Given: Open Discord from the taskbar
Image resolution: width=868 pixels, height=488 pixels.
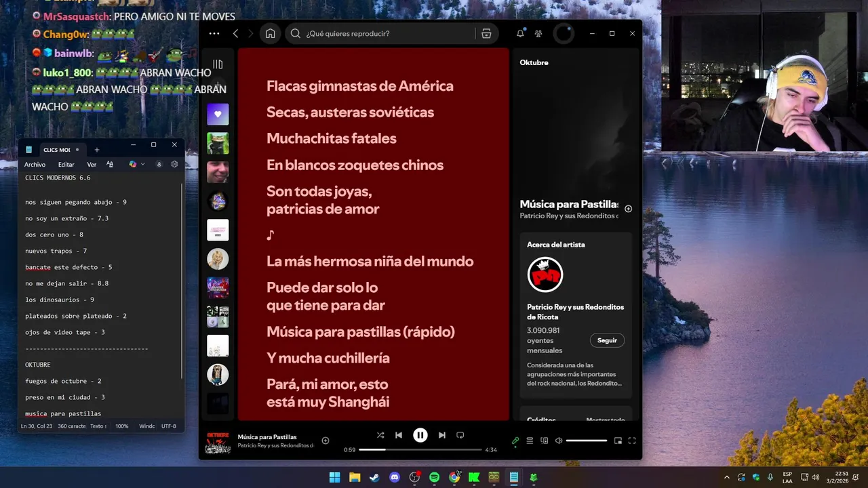Looking at the screenshot, I should coord(395,477).
